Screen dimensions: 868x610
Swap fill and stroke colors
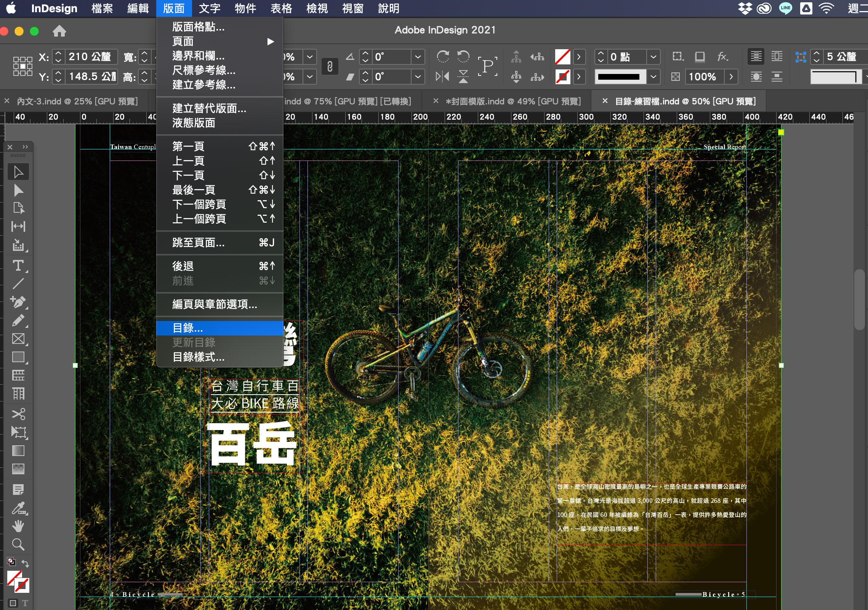point(25,563)
